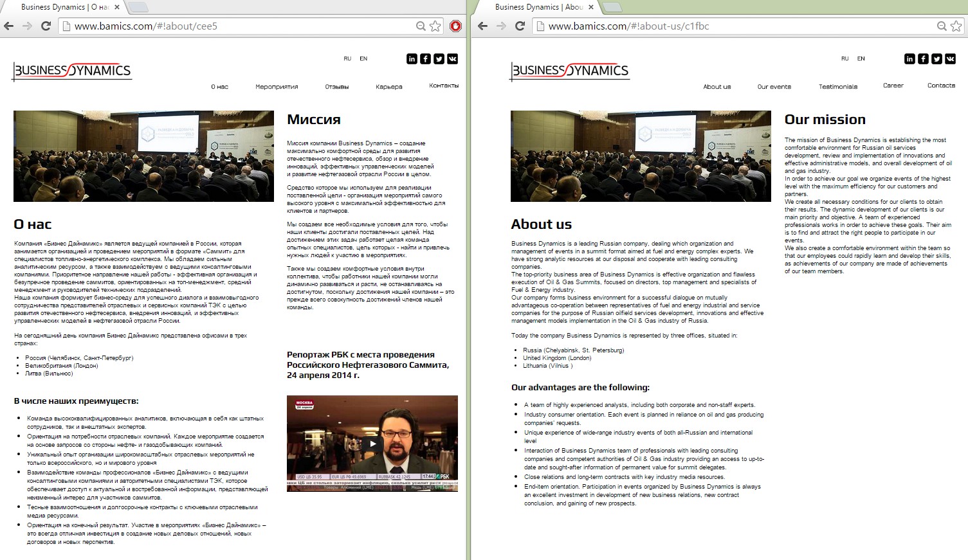Click the 'Our advantages are the following:' subheading
The height and width of the screenshot is (560, 968).
tap(580, 388)
